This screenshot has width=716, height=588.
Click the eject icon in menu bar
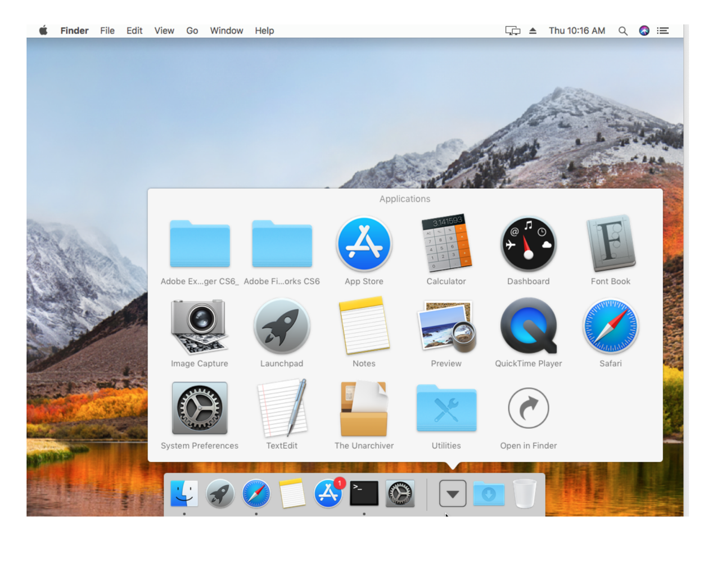point(533,31)
